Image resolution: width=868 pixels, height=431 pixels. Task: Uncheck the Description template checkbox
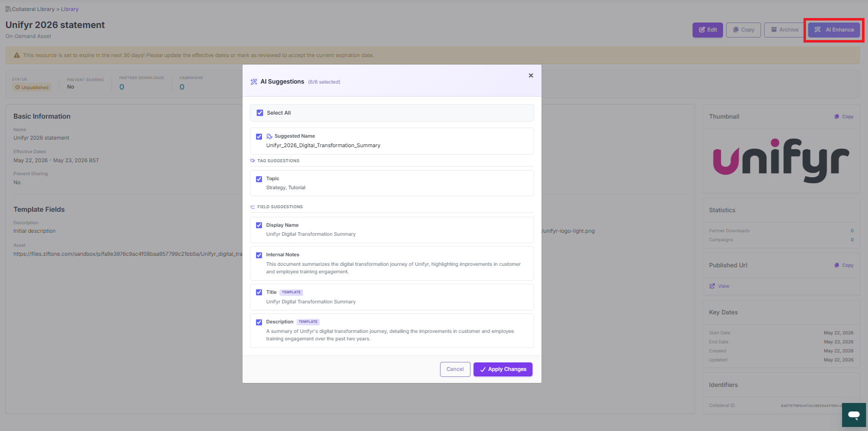(x=259, y=322)
